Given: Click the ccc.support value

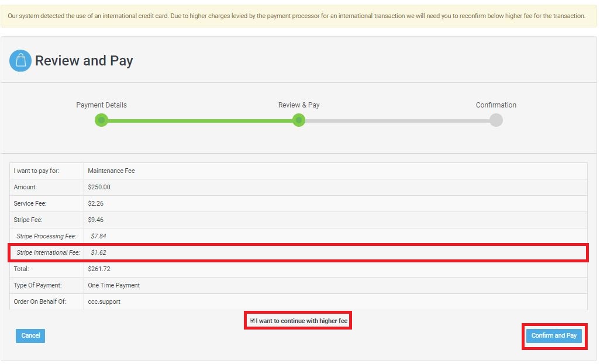Looking at the screenshot, I should [x=104, y=301].
